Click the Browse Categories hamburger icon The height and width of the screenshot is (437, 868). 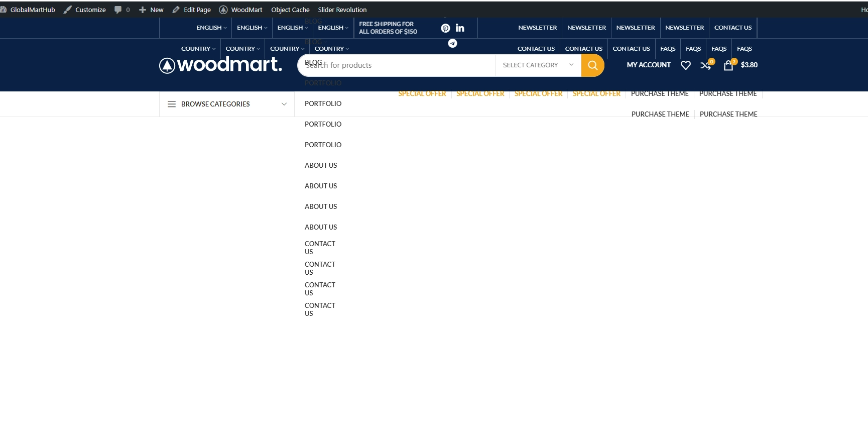172,104
